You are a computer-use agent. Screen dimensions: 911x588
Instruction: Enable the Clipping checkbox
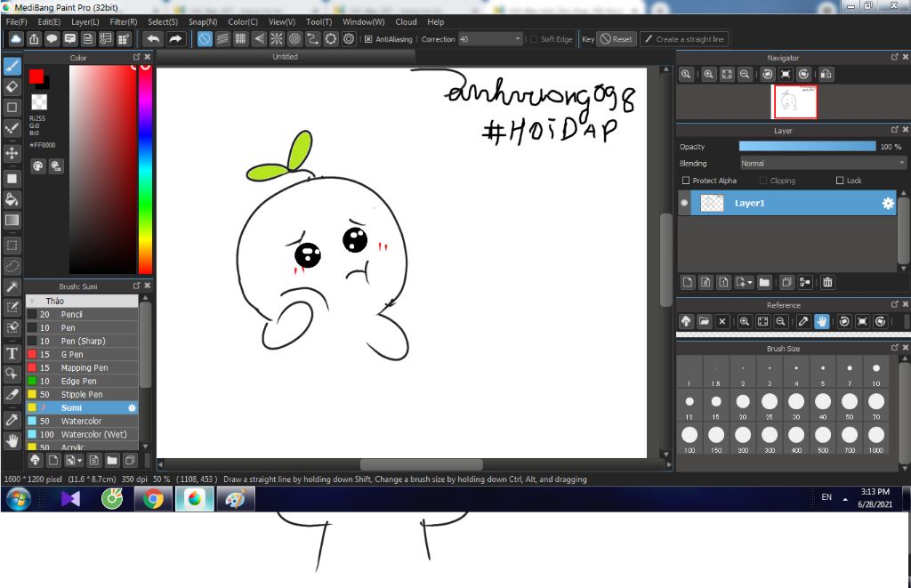pyautogui.click(x=763, y=181)
